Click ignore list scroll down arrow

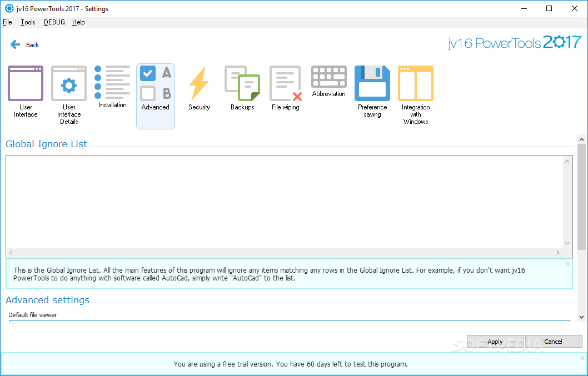tap(567, 243)
